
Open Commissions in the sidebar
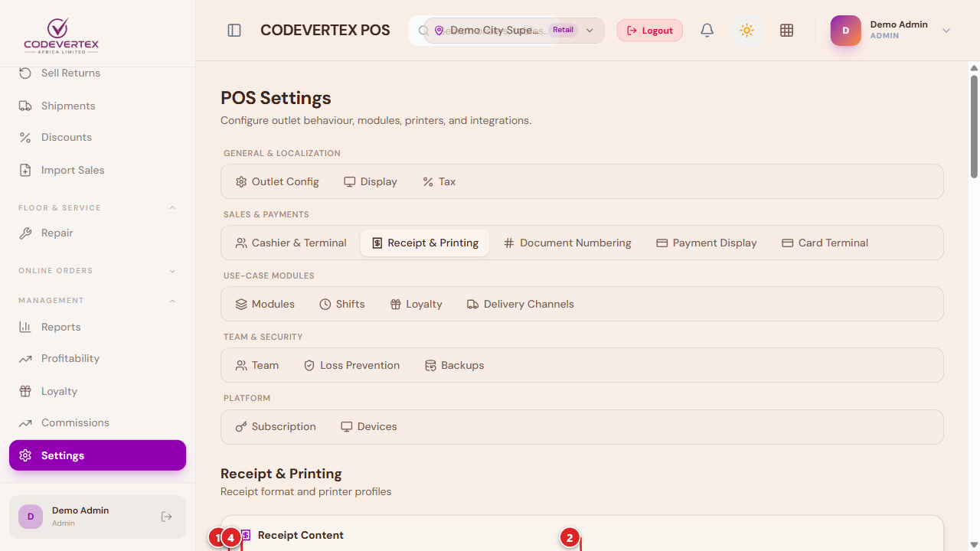tap(97, 422)
